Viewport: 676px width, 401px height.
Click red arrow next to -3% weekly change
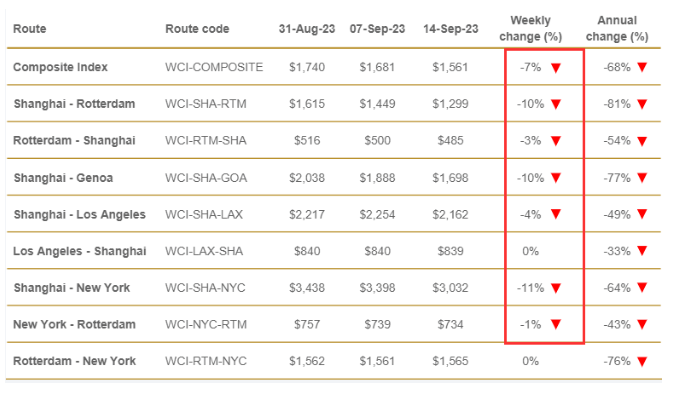556,141
